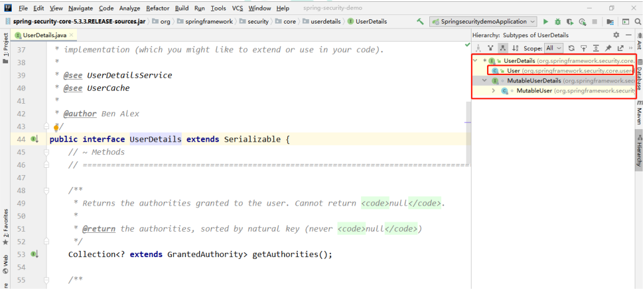Collapse the UserDetails hierarchy node
Viewport: 644px width, 295px height.
pyautogui.click(x=475, y=61)
